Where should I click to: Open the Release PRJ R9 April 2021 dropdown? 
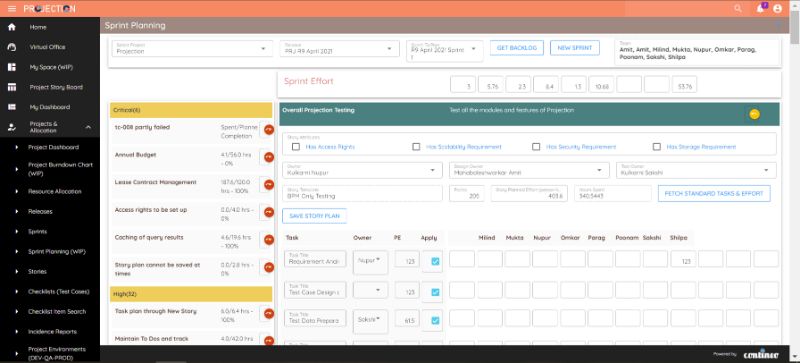(339, 49)
